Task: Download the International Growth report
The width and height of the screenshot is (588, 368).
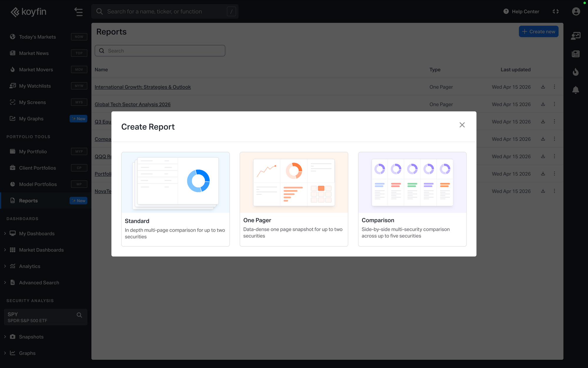Action: pyautogui.click(x=543, y=87)
